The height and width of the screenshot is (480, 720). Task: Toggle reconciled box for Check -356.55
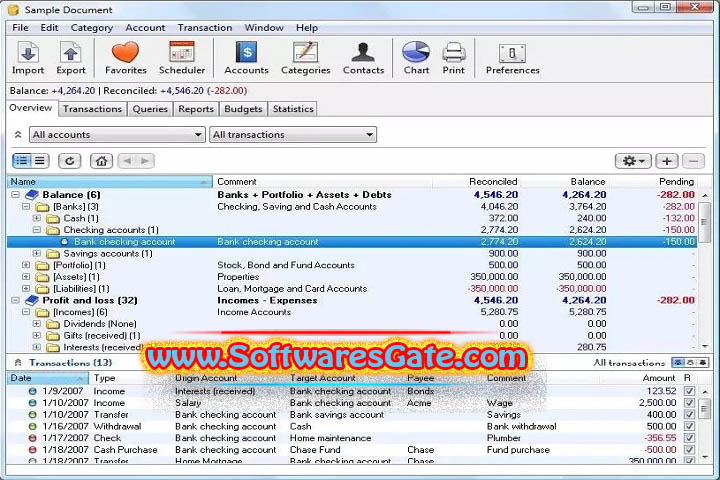pos(689,438)
